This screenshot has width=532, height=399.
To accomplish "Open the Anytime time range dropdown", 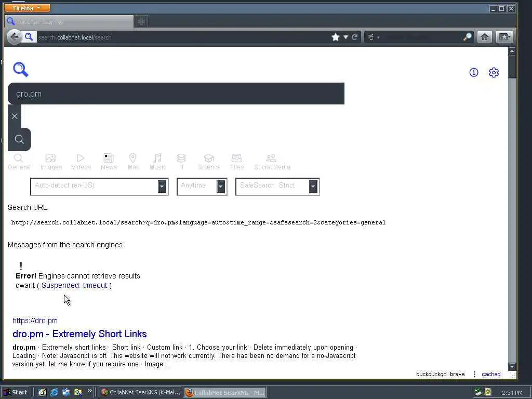I will tap(202, 187).
